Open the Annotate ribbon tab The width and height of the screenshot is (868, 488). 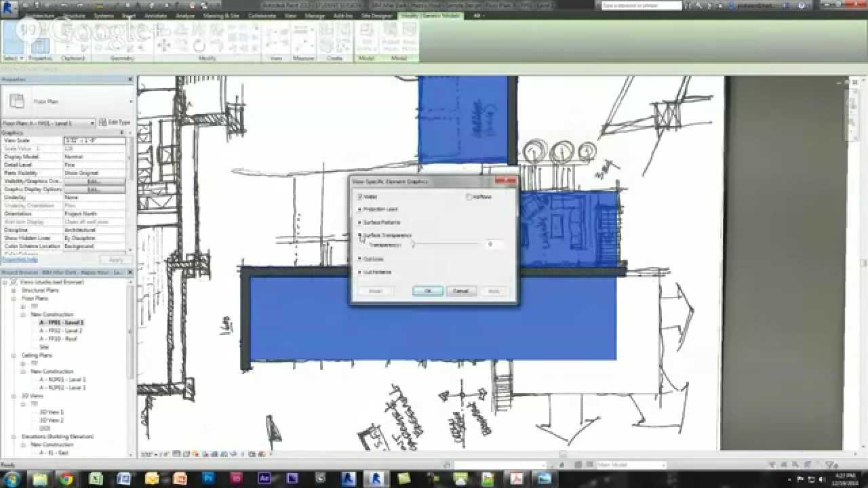[156, 15]
